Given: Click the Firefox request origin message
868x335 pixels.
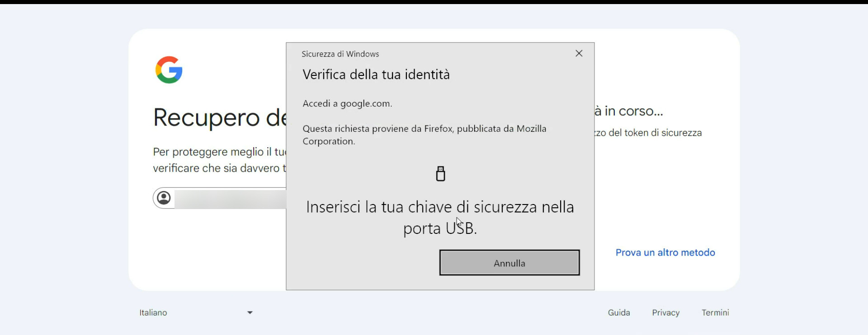Looking at the screenshot, I should (x=425, y=135).
